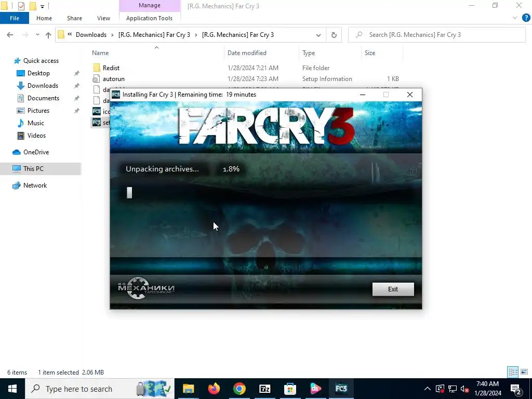The image size is (532, 399).
Task: Switch to the Share ribbon tab
Action: click(74, 18)
